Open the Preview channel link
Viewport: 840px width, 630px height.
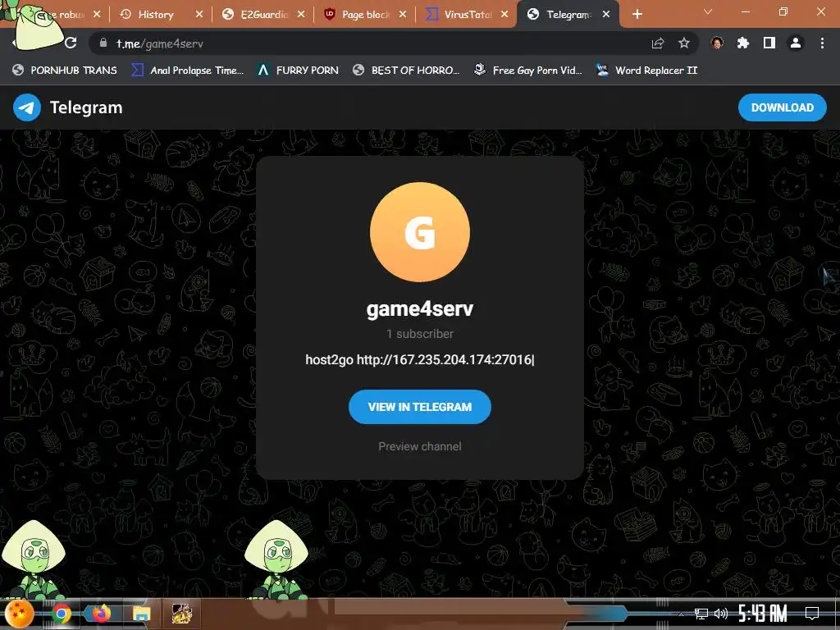pyautogui.click(x=420, y=446)
